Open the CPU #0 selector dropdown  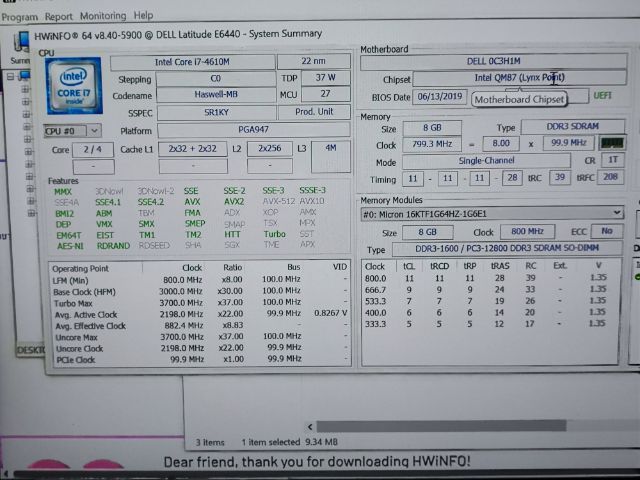72,130
